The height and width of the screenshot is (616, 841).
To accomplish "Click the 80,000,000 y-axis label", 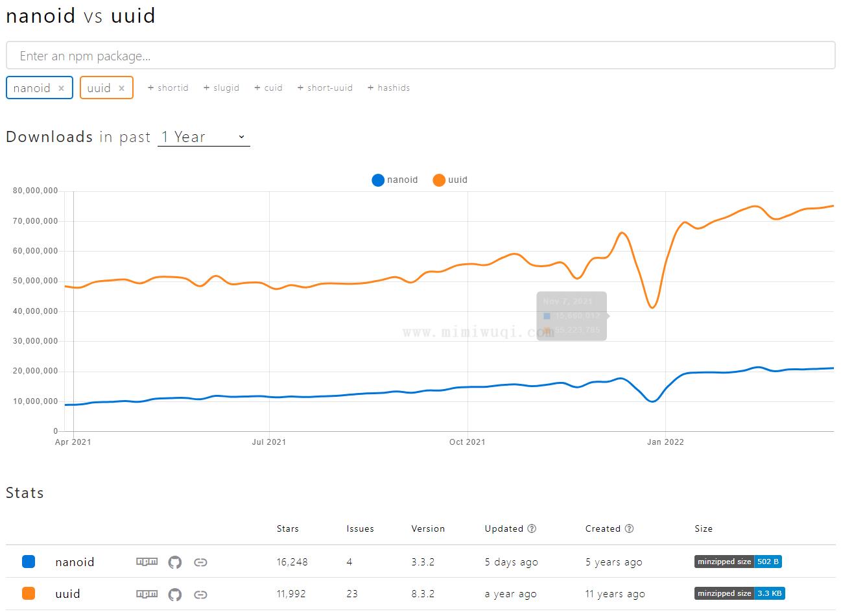I will click(x=36, y=191).
